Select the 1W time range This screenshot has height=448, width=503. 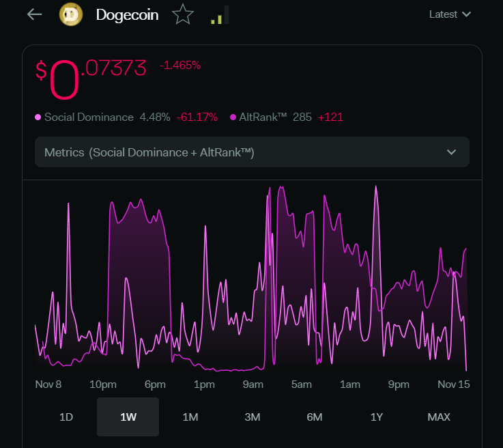[x=128, y=417]
